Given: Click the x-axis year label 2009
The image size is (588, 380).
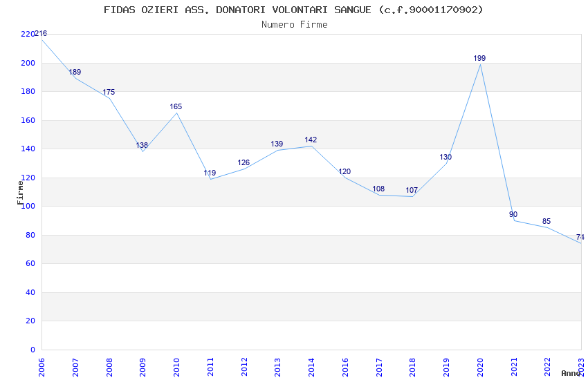Looking at the screenshot, I should pyautogui.click(x=143, y=368).
